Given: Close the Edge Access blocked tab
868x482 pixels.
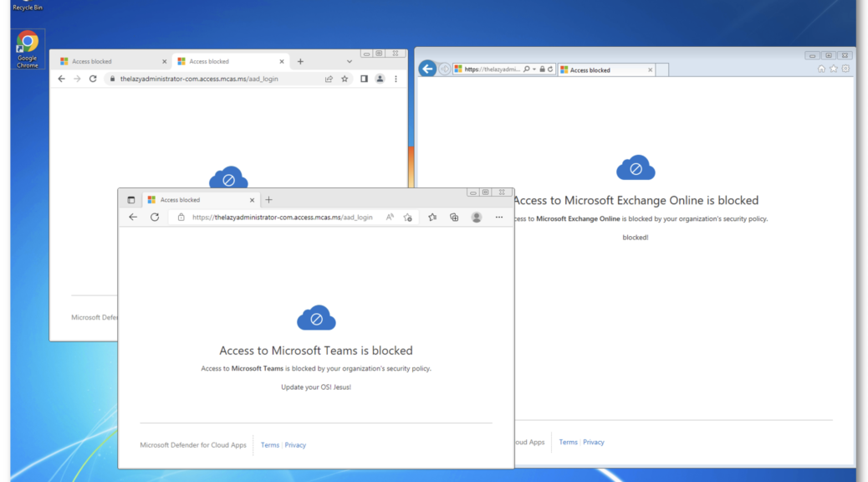Looking at the screenshot, I should (x=252, y=200).
